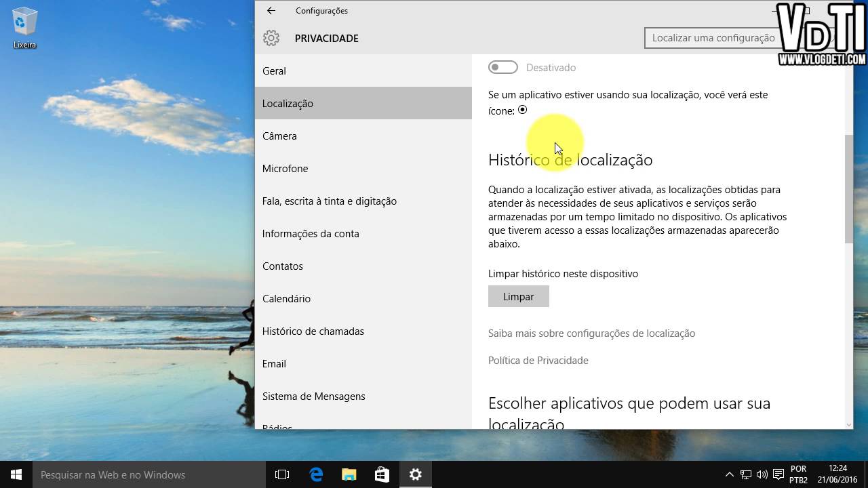Click the PTB2 keyboard layout indicator
Viewport: 868px width, 488px height.
[797, 474]
